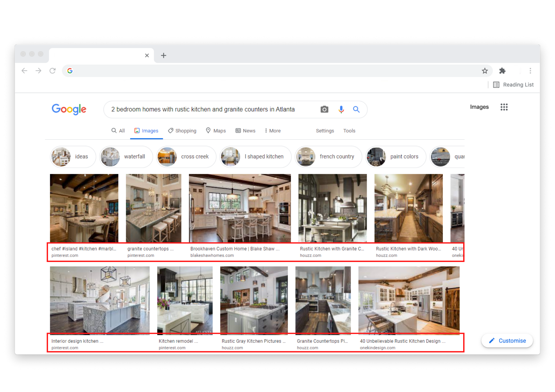
Task: Click 'chef #island #kitchen' caption link
Action: pos(84,249)
